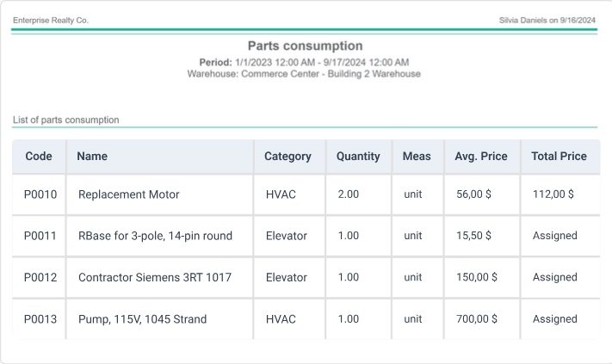612x364 pixels.
Task: Click the Enterprise Realty Co. header text
Action: pyautogui.click(x=51, y=20)
